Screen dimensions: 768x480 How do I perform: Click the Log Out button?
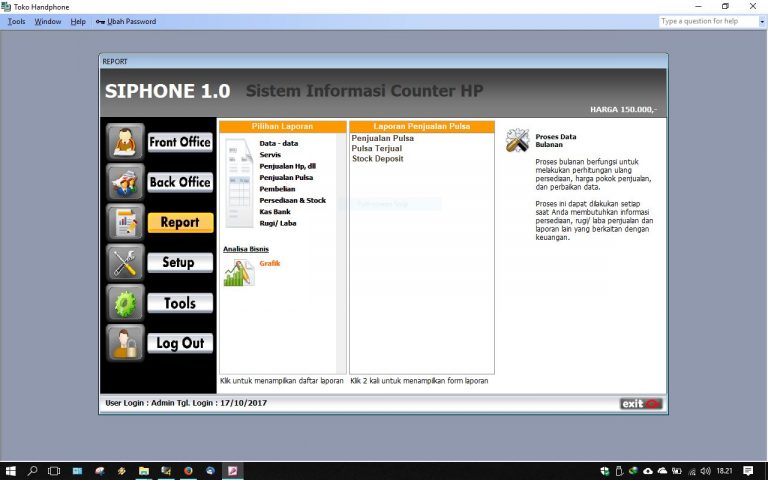[x=180, y=343]
